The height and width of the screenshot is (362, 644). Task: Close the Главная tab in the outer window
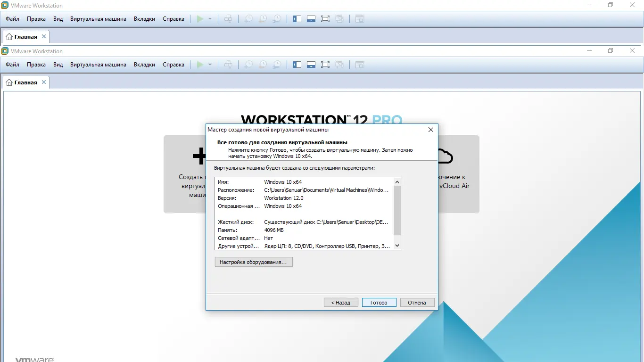[x=44, y=36]
